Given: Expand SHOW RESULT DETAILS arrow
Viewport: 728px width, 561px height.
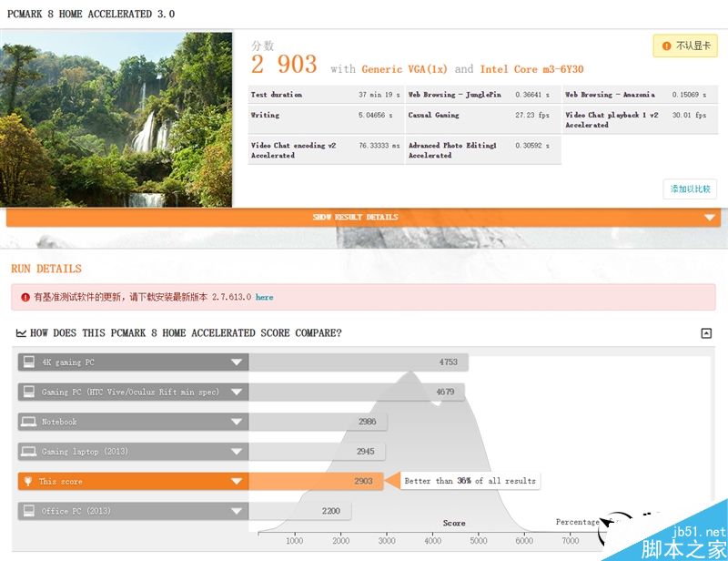Looking at the screenshot, I should (710, 218).
